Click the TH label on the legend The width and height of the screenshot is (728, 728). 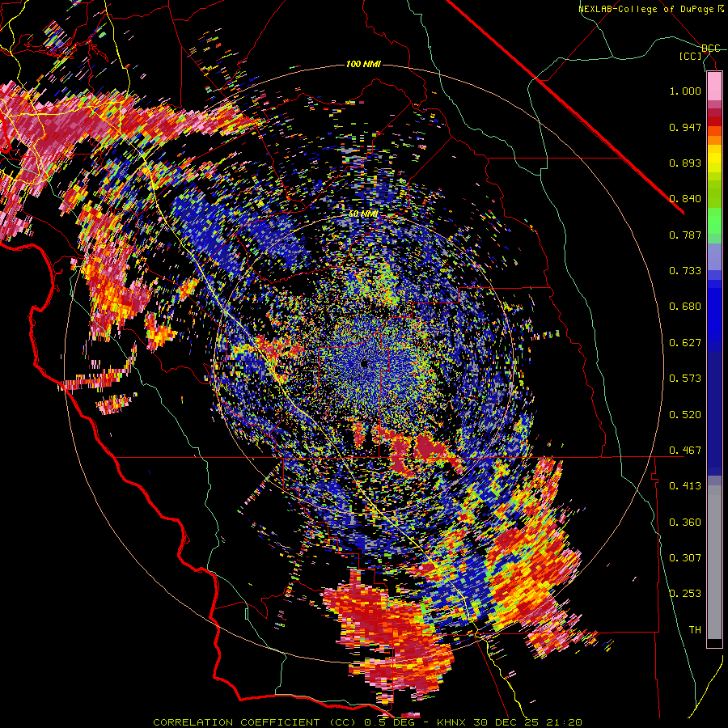[695, 630]
